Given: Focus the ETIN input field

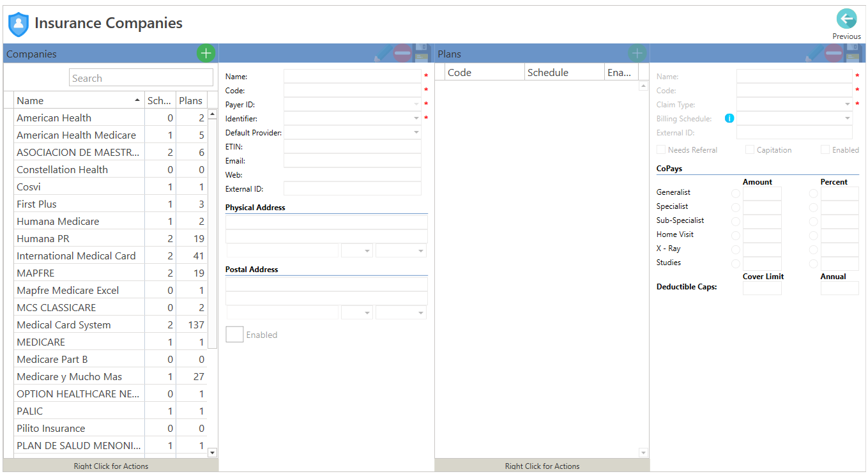Looking at the screenshot, I should pos(353,146).
